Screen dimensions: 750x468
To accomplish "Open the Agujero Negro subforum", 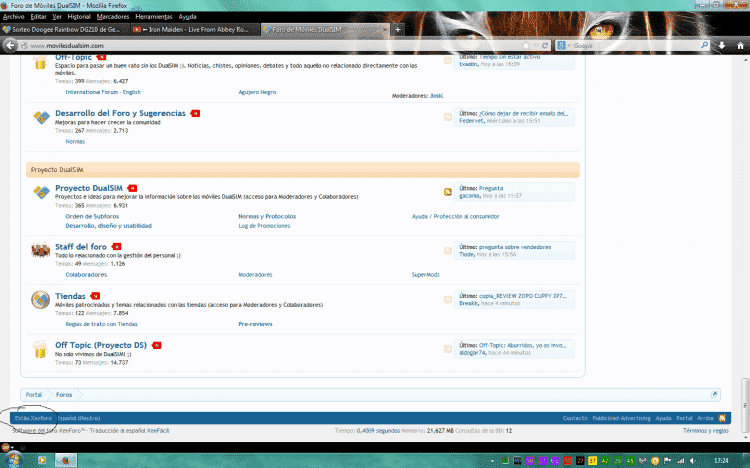I will click(257, 92).
